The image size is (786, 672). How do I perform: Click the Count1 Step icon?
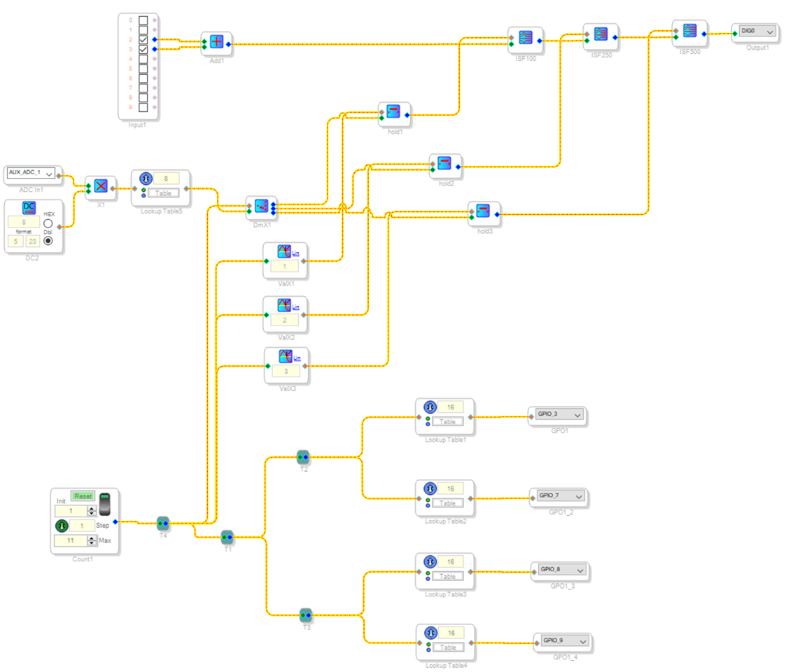pos(62,526)
